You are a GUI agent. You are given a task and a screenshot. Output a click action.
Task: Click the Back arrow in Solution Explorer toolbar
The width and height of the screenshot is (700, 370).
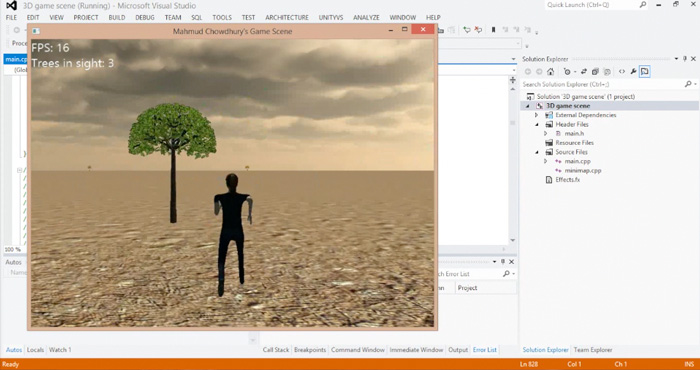click(x=528, y=72)
